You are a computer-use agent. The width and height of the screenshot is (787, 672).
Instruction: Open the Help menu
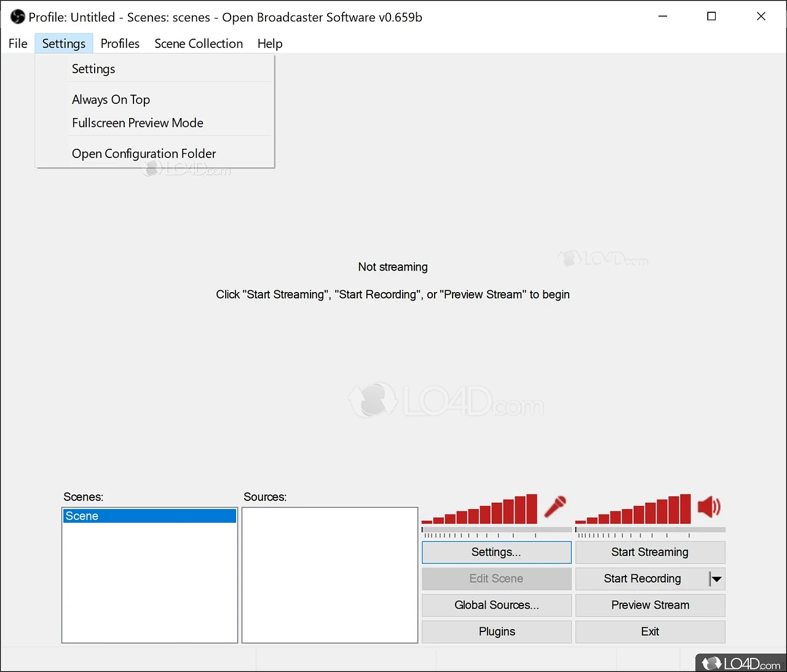pos(270,44)
